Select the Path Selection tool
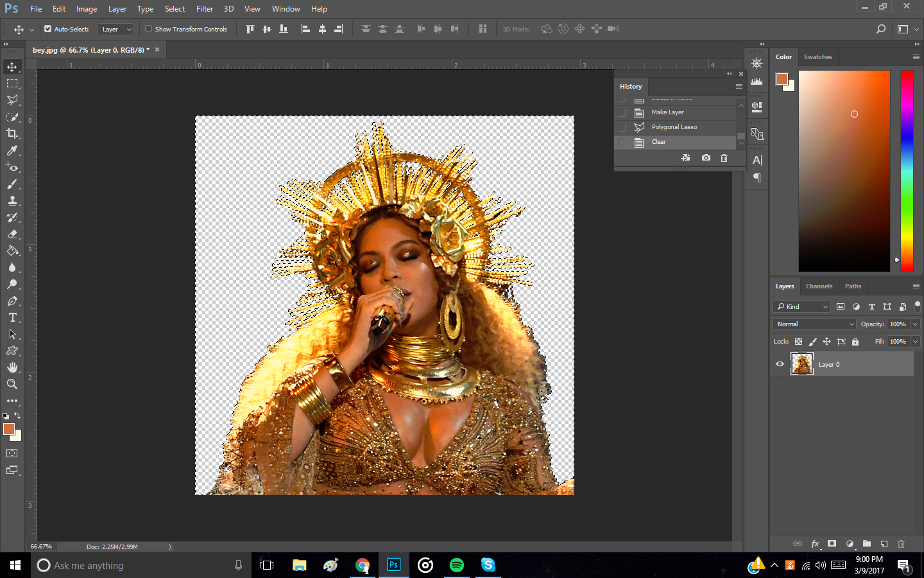Viewport: 924px width, 578px height. (12, 334)
